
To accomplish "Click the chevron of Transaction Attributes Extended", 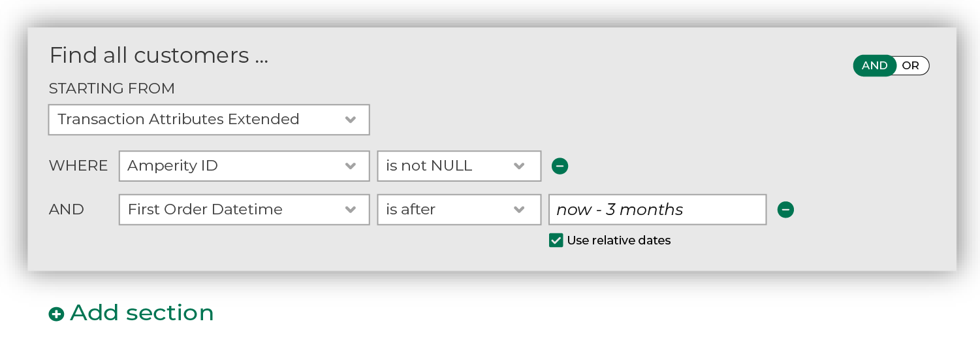I will pyautogui.click(x=351, y=120).
